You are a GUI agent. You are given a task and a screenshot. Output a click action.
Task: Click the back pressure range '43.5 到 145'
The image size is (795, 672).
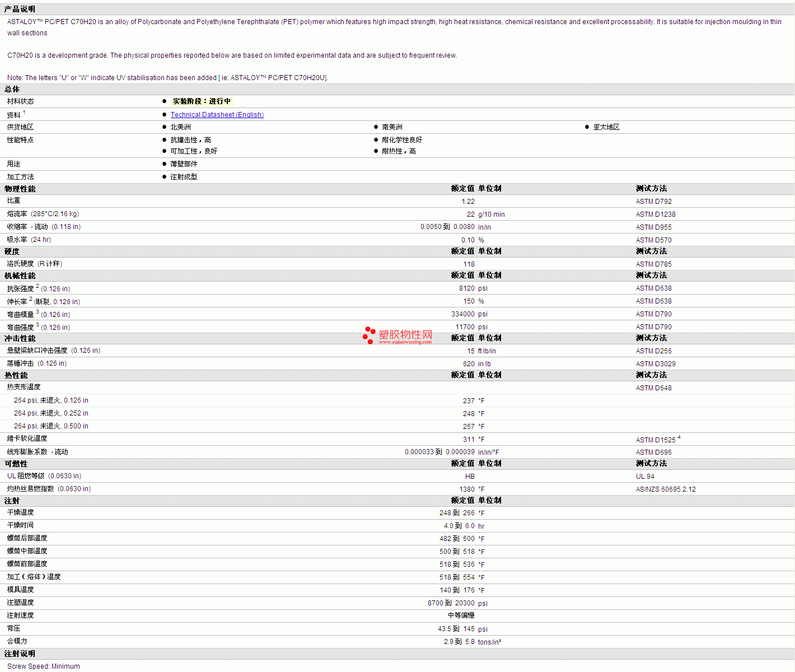(456, 629)
